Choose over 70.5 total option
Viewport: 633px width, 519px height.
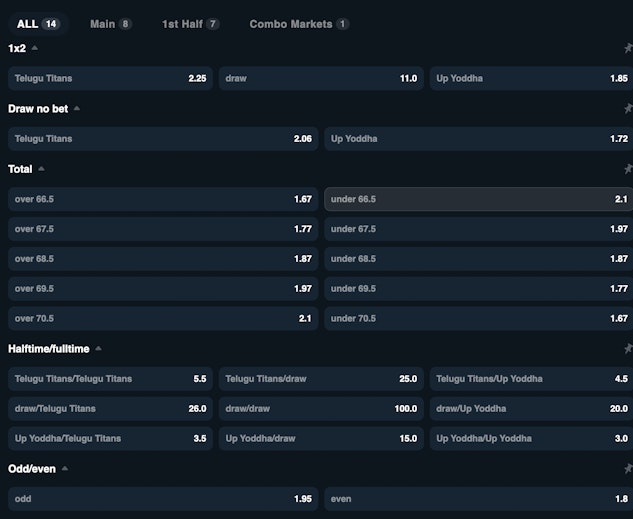pyautogui.click(x=163, y=319)
